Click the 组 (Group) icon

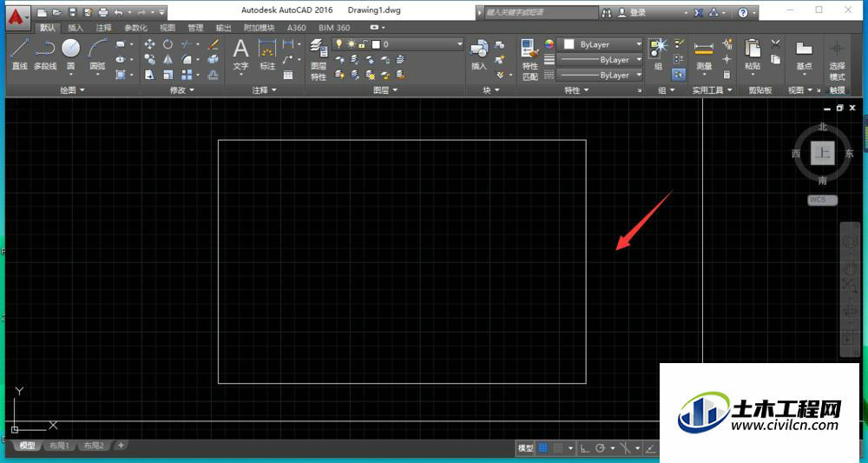pos(658,54)
